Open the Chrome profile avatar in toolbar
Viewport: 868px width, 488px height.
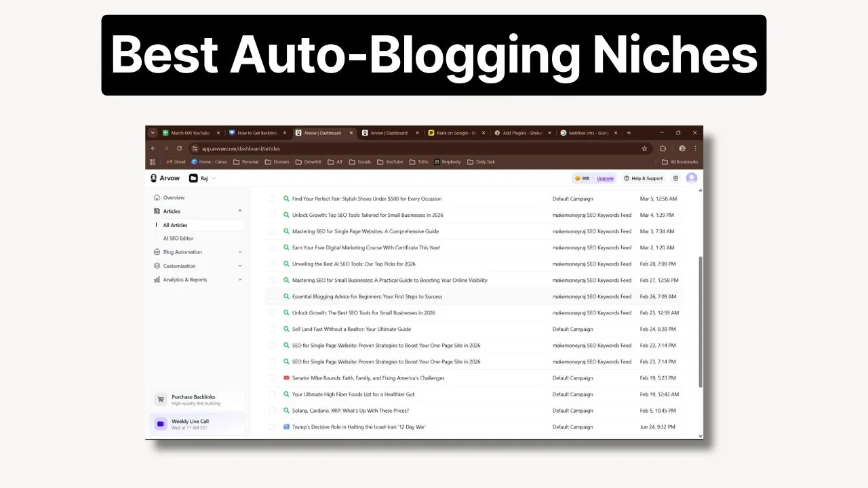(x=682, y=148)
